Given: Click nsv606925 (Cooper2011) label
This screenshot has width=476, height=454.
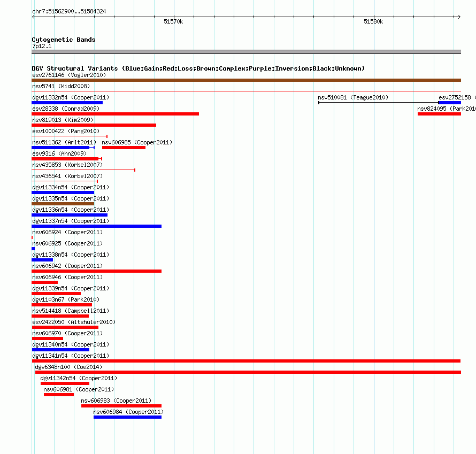Looking at the screenshot, I should pos(67,243).
